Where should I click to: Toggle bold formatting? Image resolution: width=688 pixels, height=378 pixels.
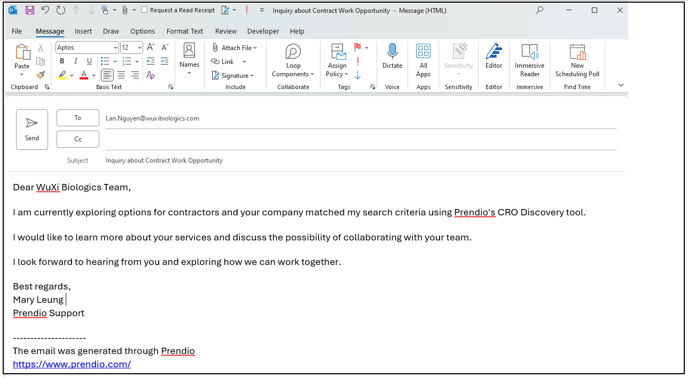[62, 61]
